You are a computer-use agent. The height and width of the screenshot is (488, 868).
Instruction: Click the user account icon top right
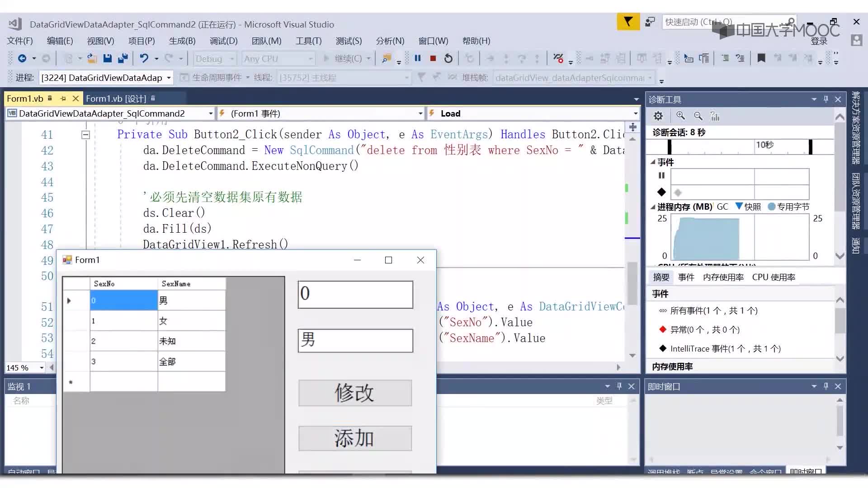856,40
